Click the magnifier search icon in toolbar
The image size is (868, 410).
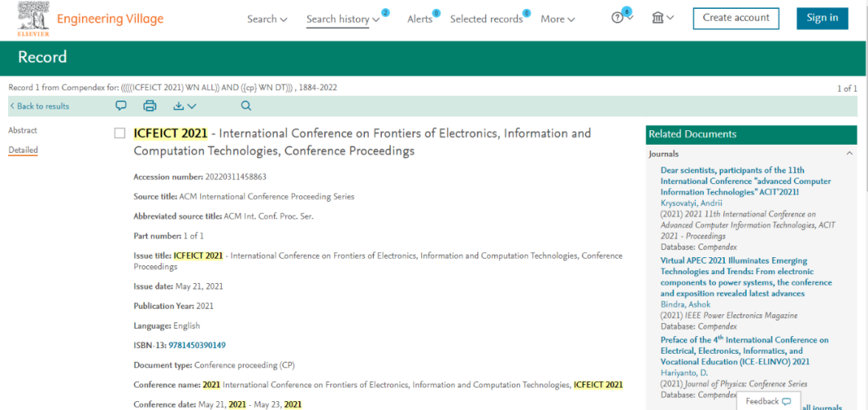(247, 106)
